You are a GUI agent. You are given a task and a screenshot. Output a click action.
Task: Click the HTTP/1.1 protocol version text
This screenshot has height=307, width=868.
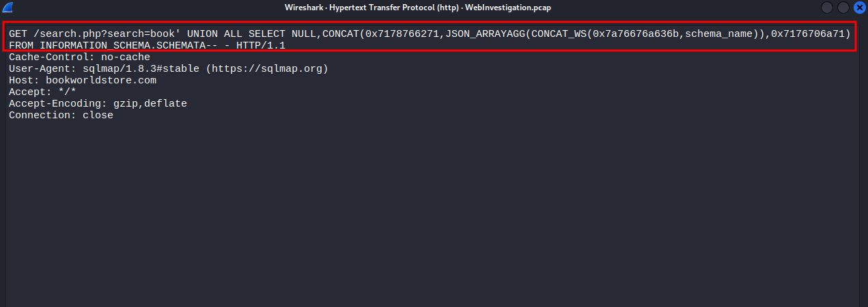pos(261,45)
